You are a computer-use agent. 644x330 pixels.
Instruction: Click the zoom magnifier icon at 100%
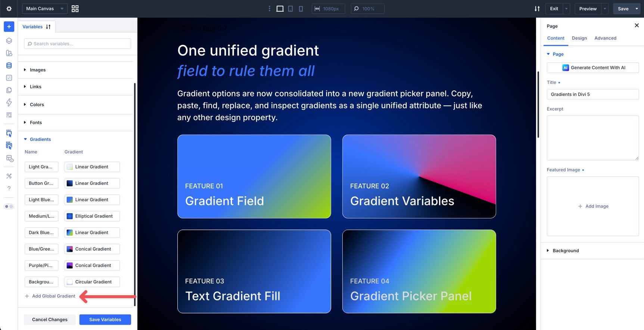pos(357,9)
